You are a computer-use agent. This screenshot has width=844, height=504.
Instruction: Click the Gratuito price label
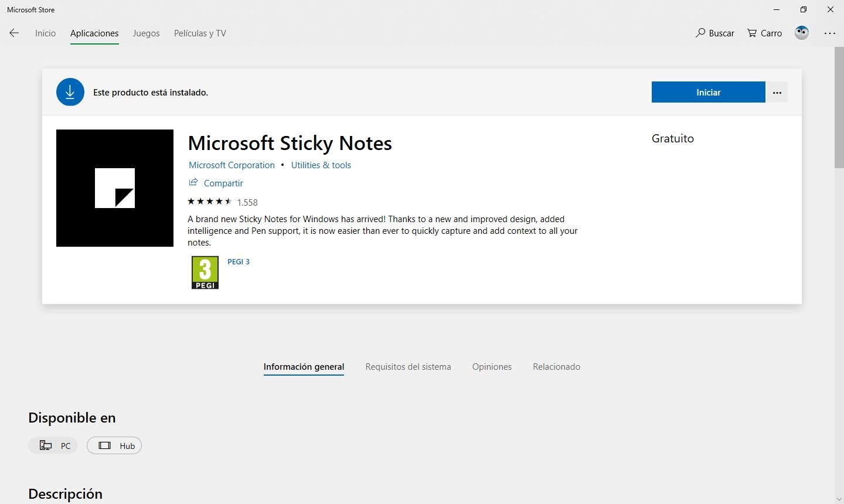pos(672,138)
